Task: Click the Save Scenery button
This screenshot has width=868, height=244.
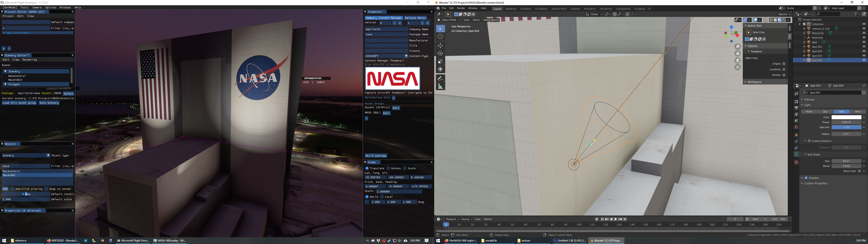Action: pos(49,103)
